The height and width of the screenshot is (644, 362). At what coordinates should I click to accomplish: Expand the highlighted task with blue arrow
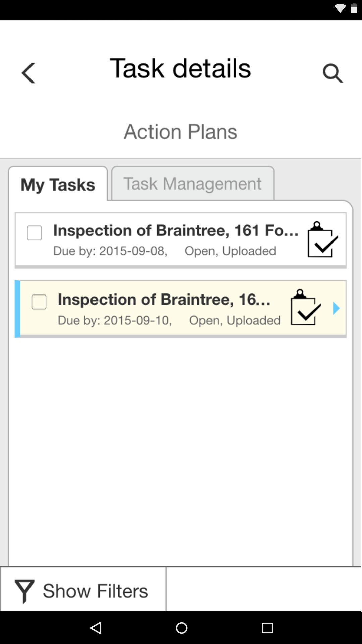[336, 308]
